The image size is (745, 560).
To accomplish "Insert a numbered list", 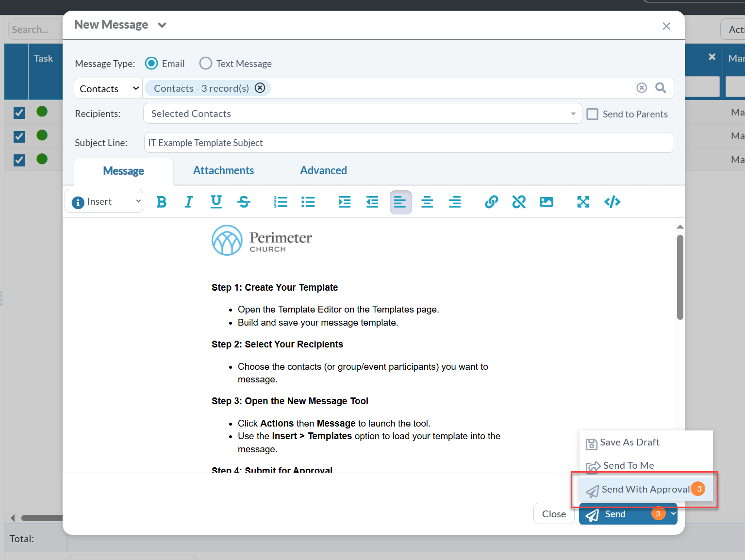I will click(x=280, y=202).
